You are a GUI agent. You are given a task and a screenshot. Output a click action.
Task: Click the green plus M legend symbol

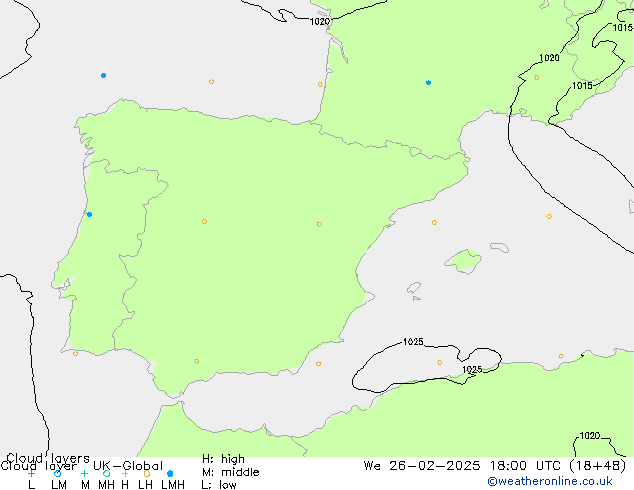84,473
